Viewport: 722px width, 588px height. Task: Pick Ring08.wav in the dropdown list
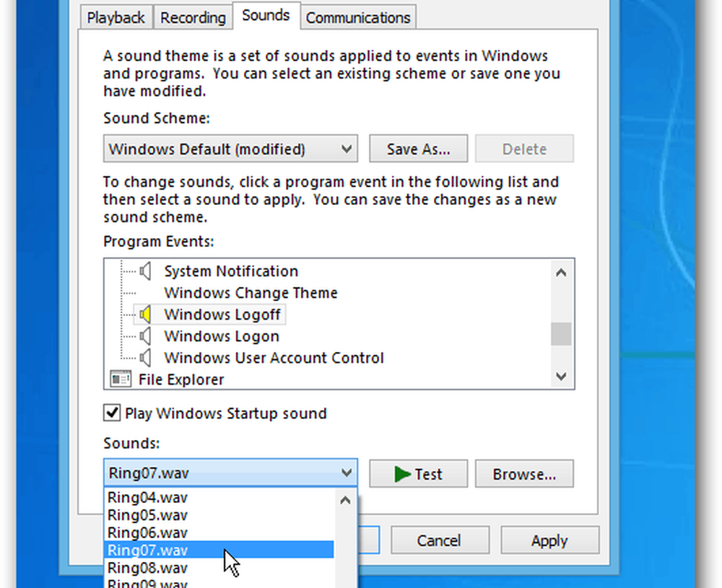click(x=147, y=568)
